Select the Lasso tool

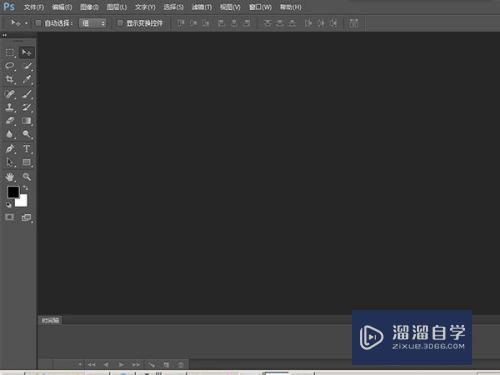(x=10, y=66)
